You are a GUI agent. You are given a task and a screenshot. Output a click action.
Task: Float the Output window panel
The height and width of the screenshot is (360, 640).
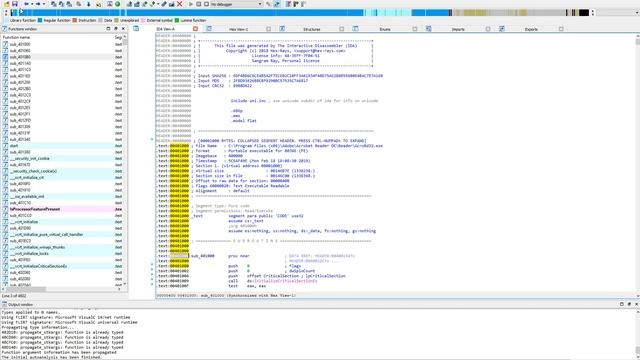point(622,304)
